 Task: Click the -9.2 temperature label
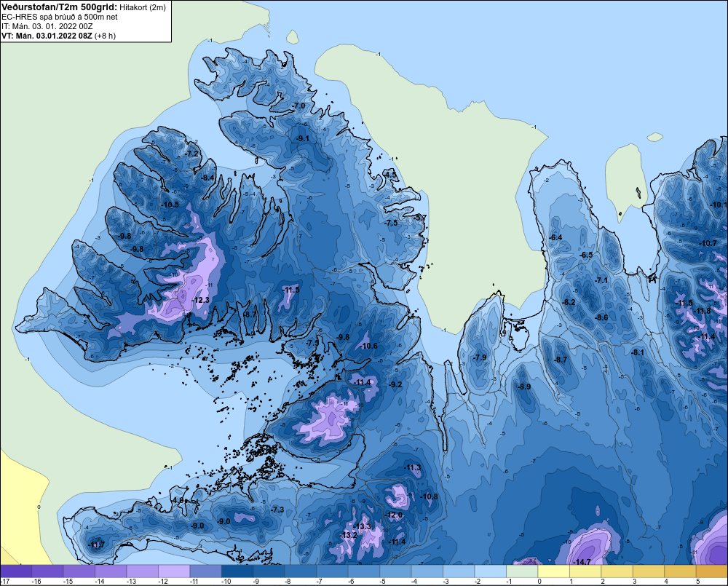395,384
